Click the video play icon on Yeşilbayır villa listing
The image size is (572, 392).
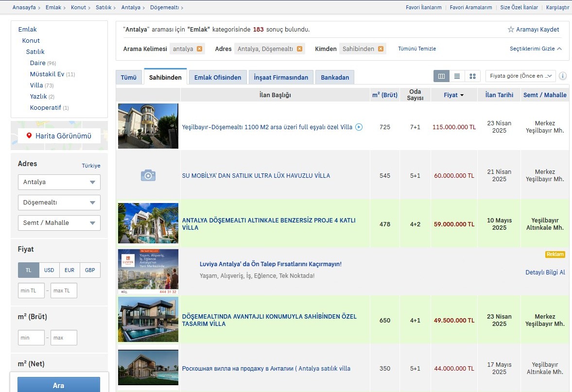coord(359,127)
